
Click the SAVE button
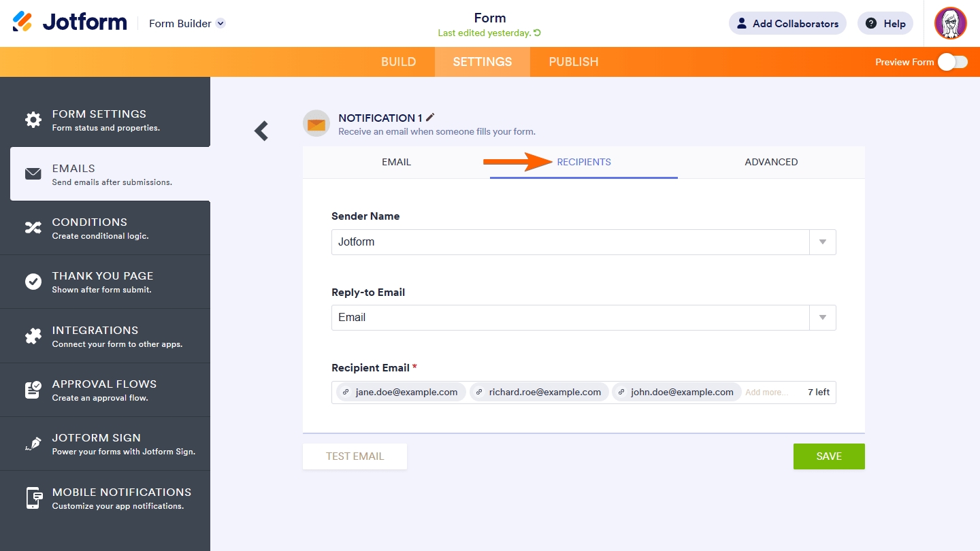pyautogui.click(x=829, y=456)
